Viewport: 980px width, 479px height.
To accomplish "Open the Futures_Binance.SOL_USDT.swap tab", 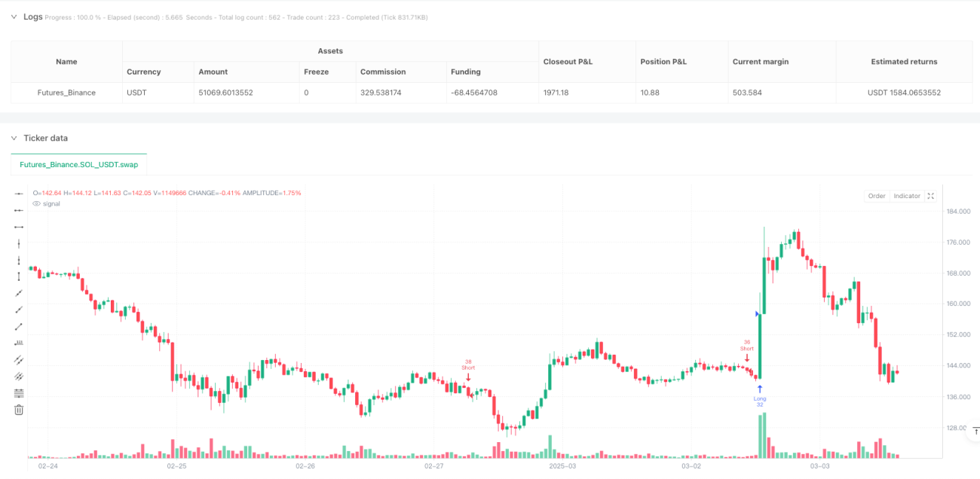I will click(x=78, y=164).
